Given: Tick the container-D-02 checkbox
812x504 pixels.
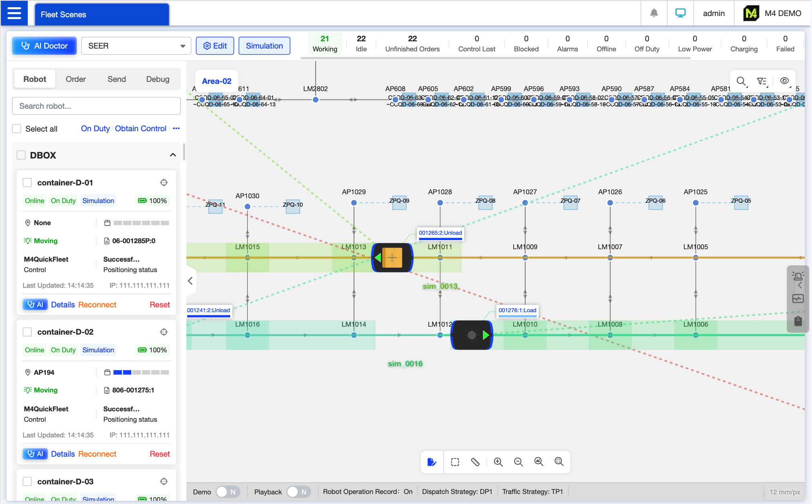Looking at the screenshot, I should (27, 332).
